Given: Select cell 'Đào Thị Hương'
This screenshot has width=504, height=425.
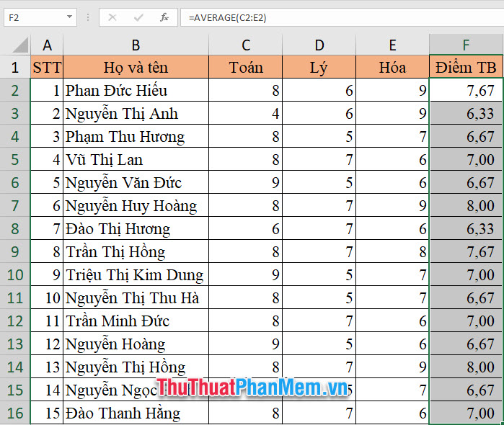Looking at the screenshot, I should click(x=136, y=228).
